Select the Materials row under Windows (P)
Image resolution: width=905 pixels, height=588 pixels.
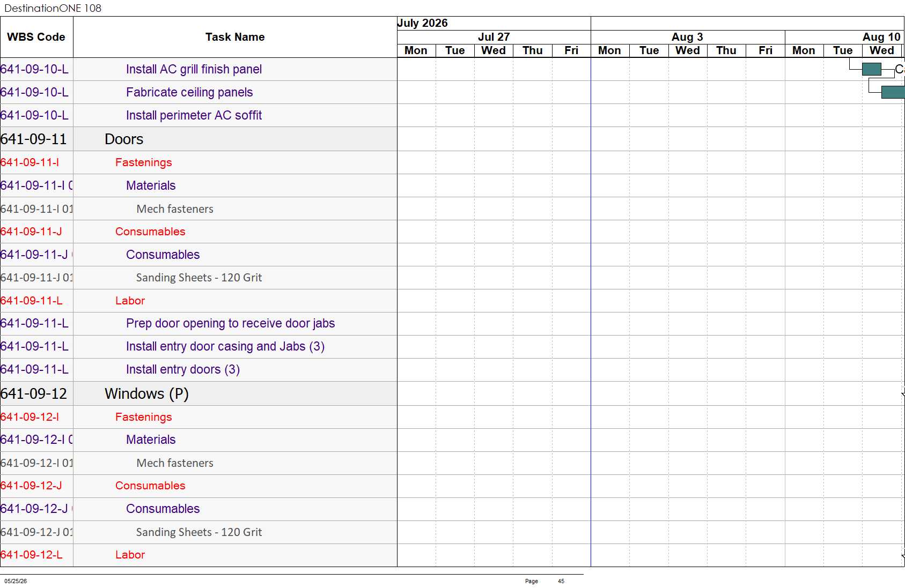[x=151, y=440]
